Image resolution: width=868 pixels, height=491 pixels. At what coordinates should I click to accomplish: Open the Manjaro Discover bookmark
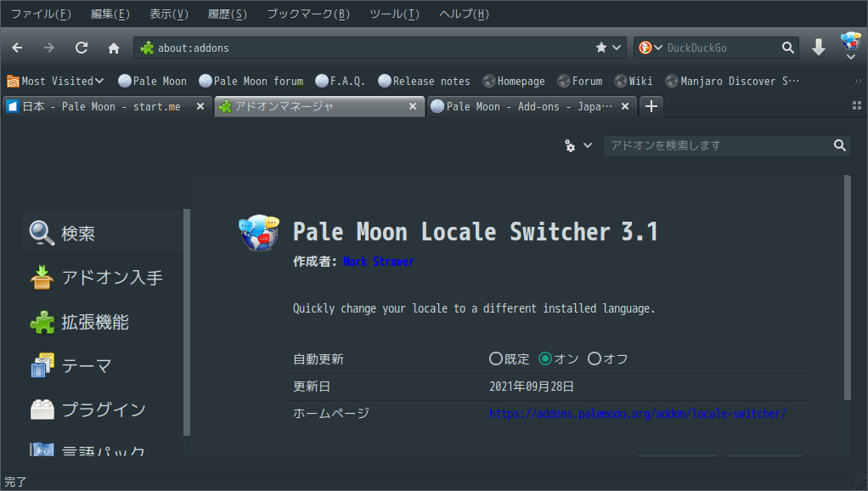click(732, 82)
